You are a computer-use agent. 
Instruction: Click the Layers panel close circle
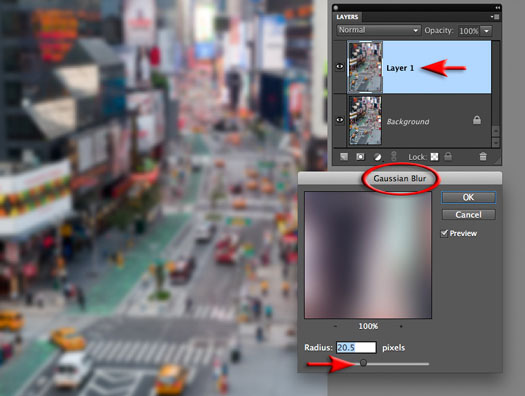tap(336, 7)
